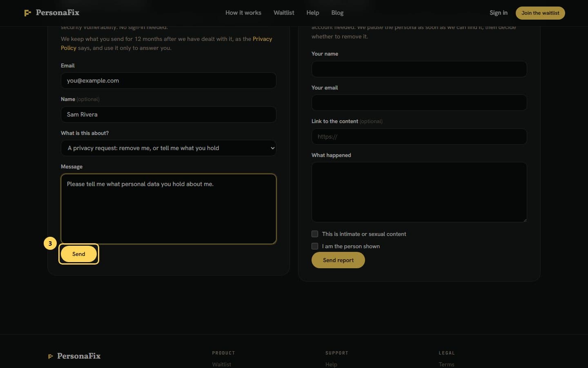Focus the Your name input field
Image resolution: width=588 pixels, height=368 pixels.
click(419, 69)
